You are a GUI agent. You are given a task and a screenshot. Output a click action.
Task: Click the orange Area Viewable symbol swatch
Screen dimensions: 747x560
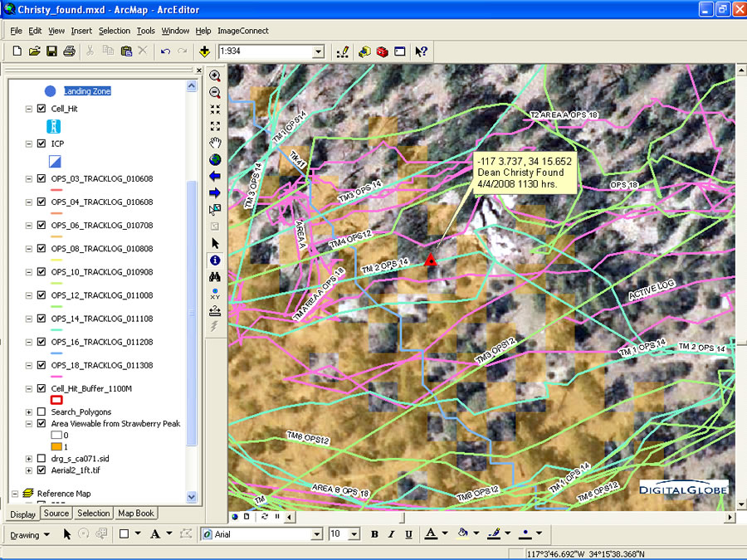point(57,447)
